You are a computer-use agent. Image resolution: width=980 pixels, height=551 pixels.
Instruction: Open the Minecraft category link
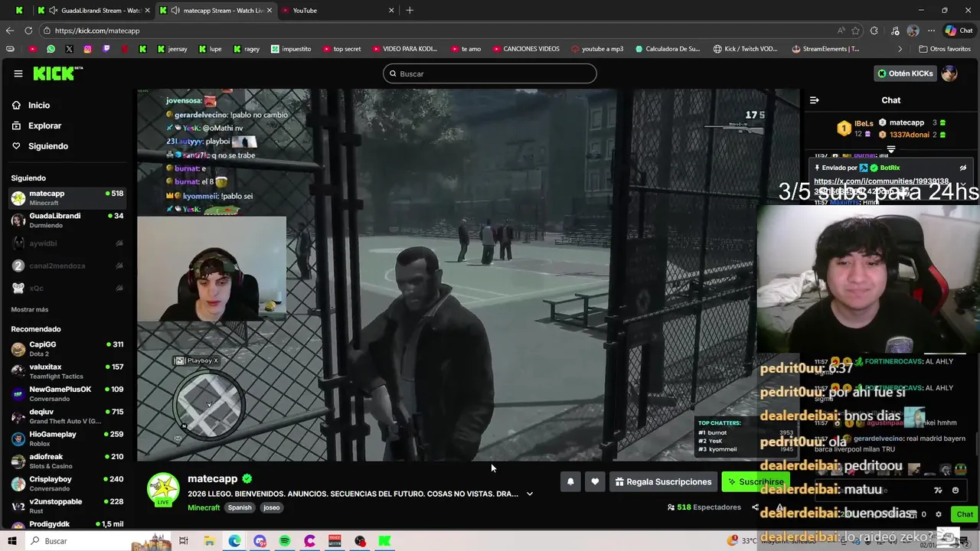point(204,507)
